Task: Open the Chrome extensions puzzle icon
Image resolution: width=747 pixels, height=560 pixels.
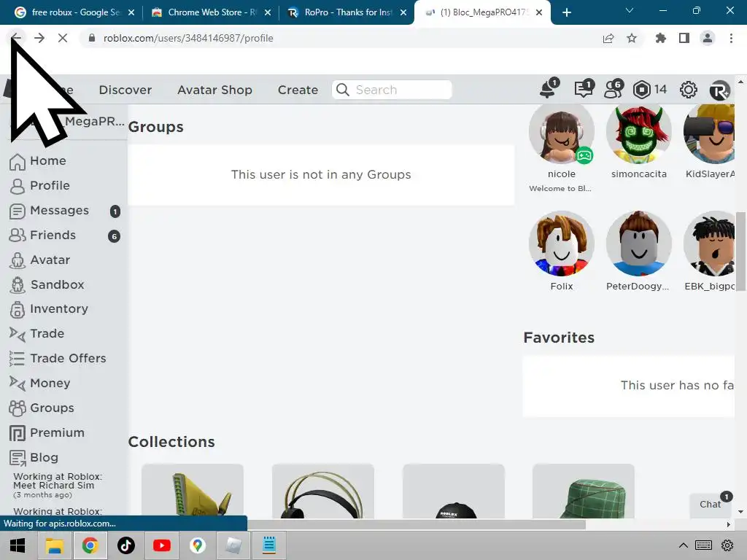Action: pos(660,38)
